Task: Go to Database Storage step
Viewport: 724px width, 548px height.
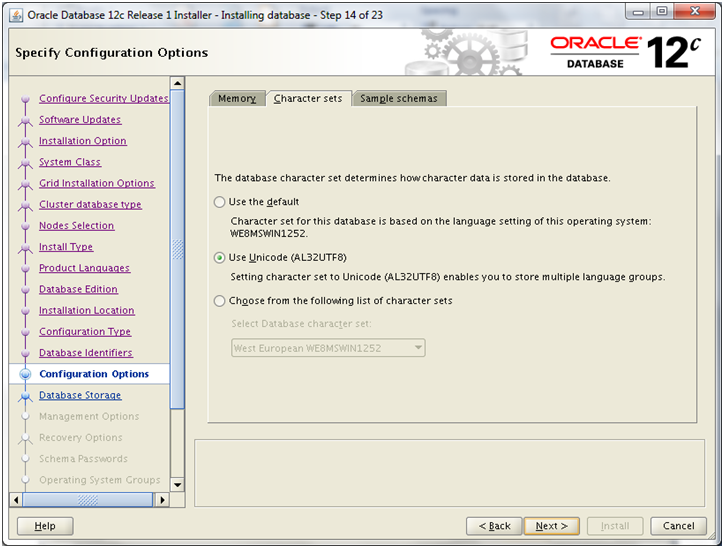Action: 80,395
